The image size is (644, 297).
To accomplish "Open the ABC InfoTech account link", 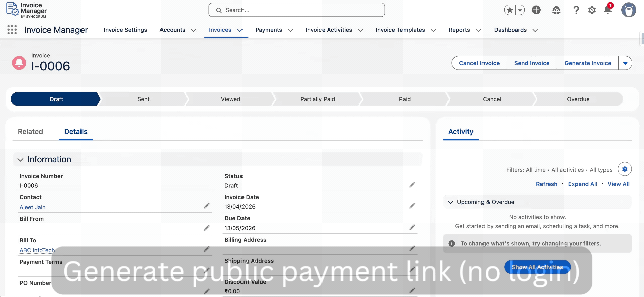I will tap(37, 250).
